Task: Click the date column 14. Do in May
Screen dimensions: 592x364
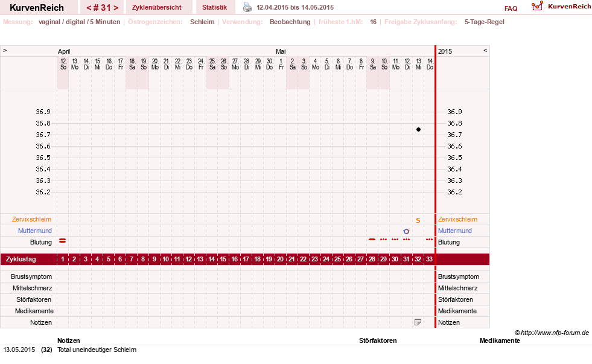Action: point(430,64)
